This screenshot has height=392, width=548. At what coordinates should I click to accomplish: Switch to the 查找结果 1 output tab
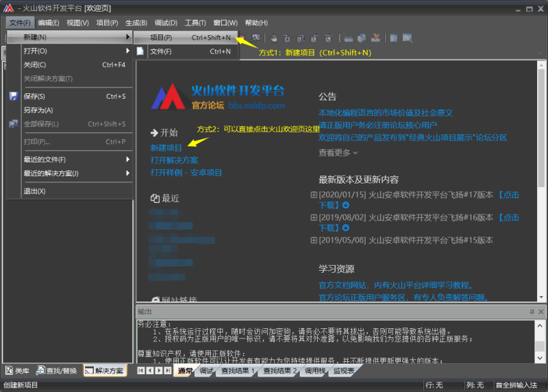(237, 371)
